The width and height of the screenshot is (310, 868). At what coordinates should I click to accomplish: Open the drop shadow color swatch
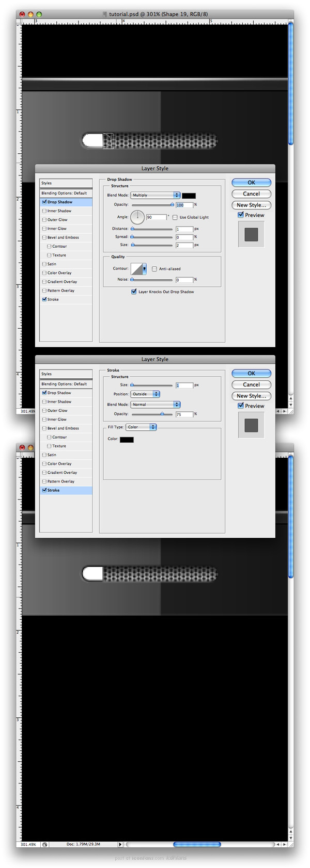(189, 196)
